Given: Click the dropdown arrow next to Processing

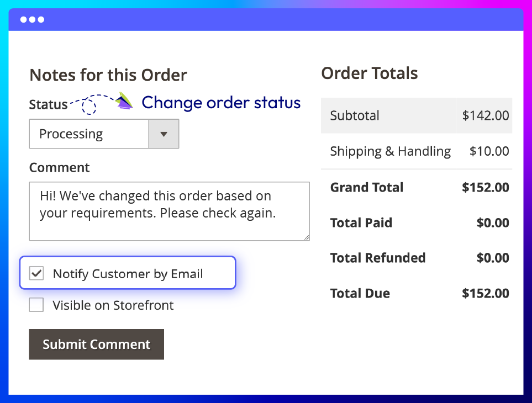Looking at the screenshot, I should [164, 134].
